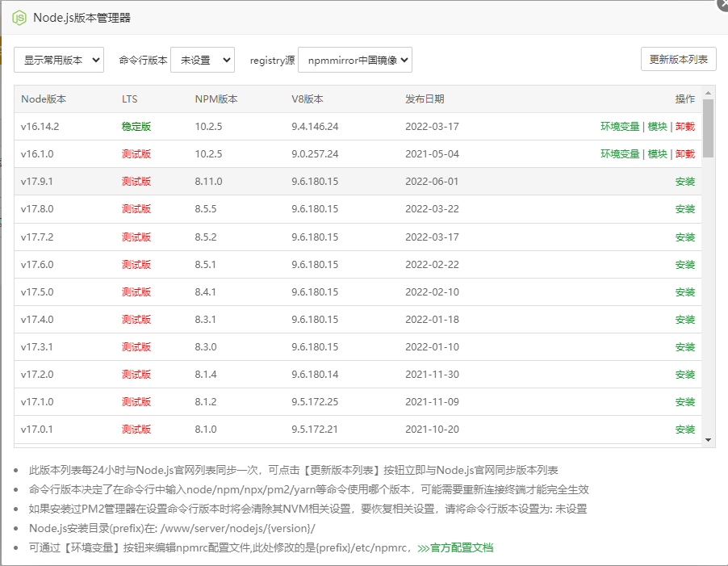Click 卸载 for v16.14.2
728x566 pixels.
pyautogui.click(x=685, y=126)
